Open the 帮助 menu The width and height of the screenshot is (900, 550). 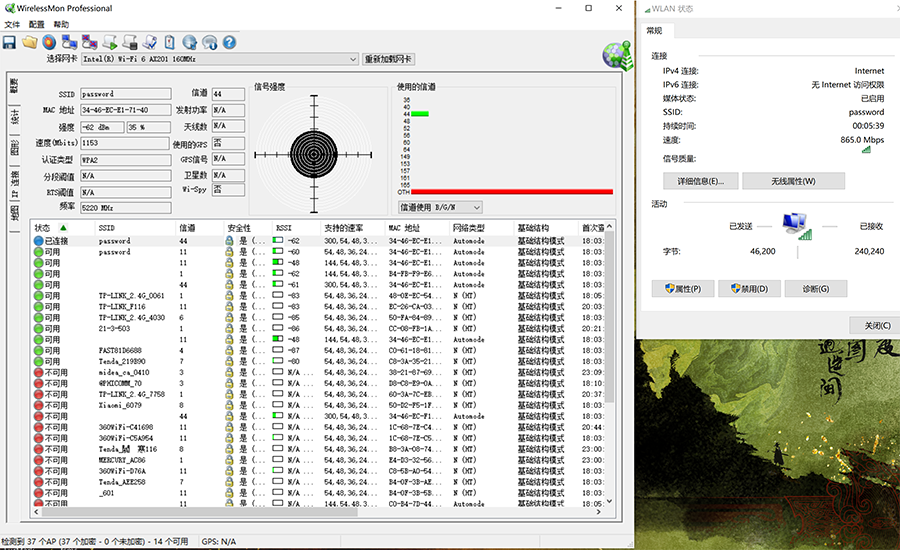pos(61,24)
